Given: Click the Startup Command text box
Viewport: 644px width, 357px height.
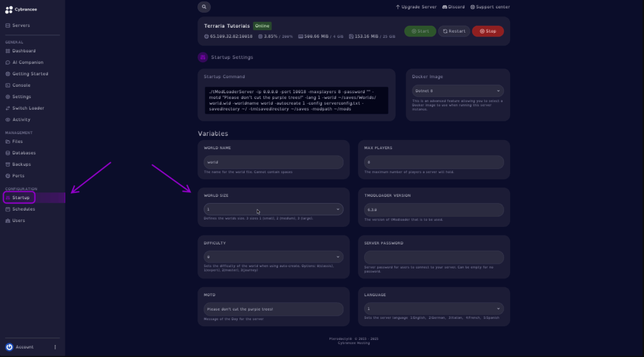Looking at the screenshot, I should pos(296,101).
